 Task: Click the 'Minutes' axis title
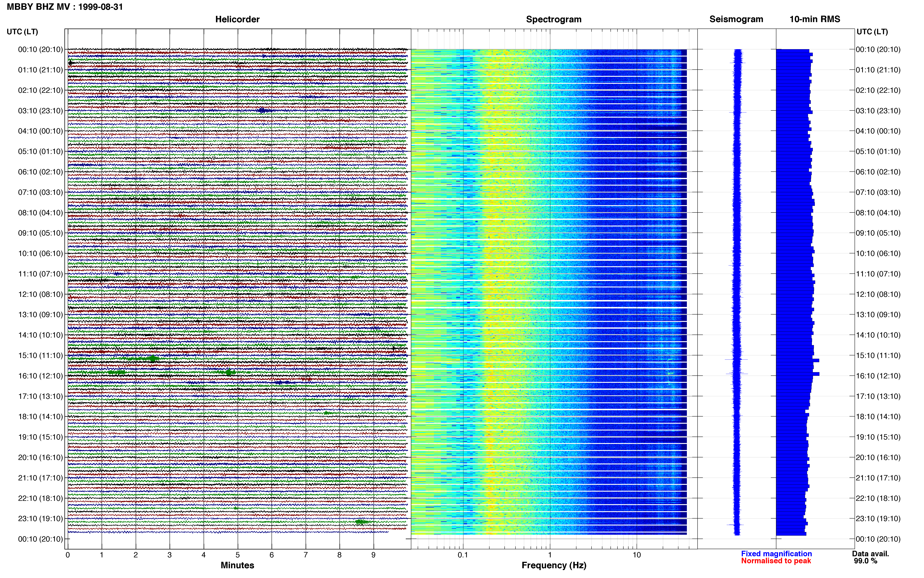coord(237,565)
